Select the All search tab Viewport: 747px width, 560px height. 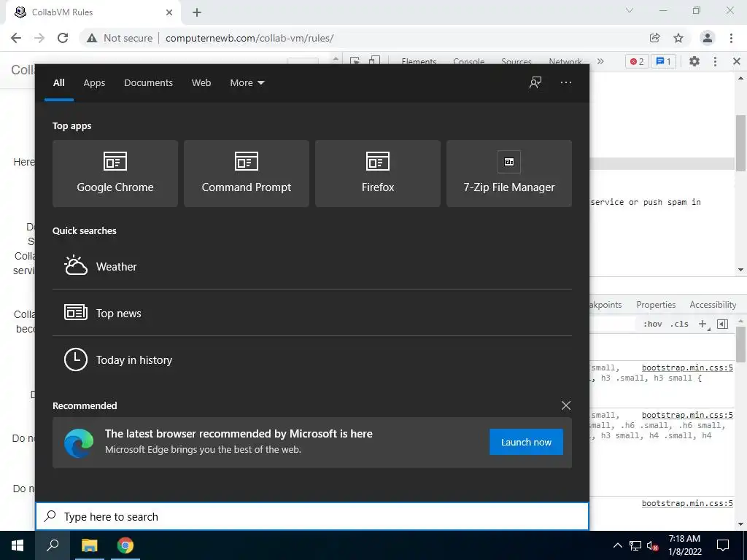click(x=59, y=83)
